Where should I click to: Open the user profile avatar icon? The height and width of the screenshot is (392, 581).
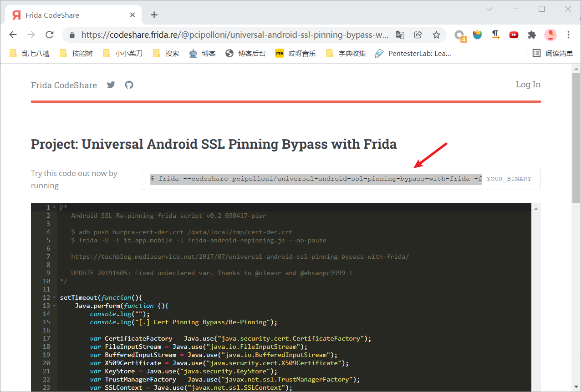coord(550,35)
